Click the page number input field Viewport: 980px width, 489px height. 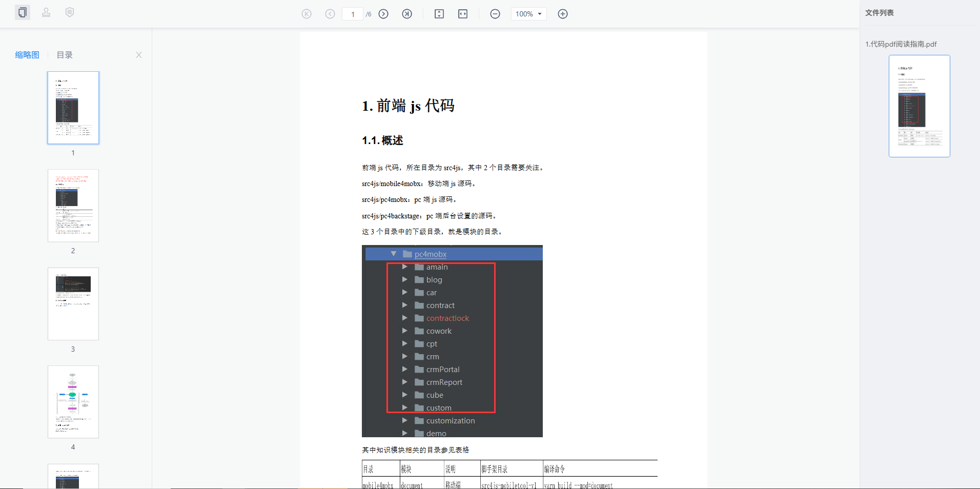(x=353, y=14)
